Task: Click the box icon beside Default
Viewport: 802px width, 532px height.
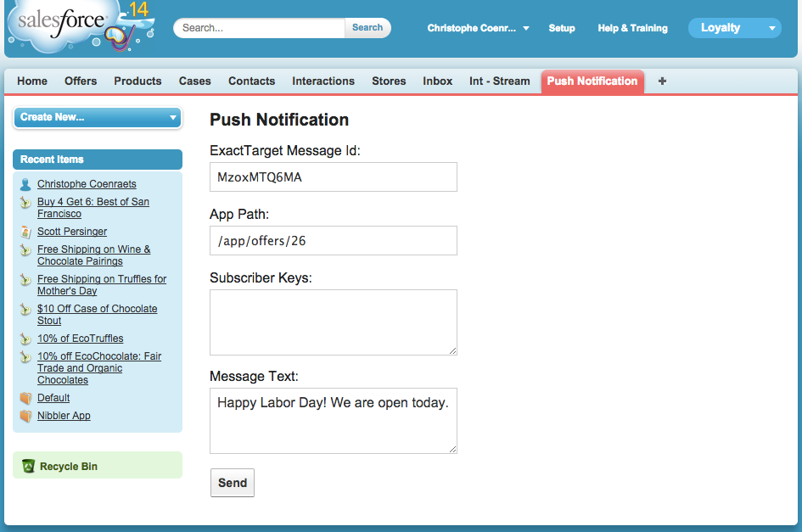Action: (x=25, y=398)
